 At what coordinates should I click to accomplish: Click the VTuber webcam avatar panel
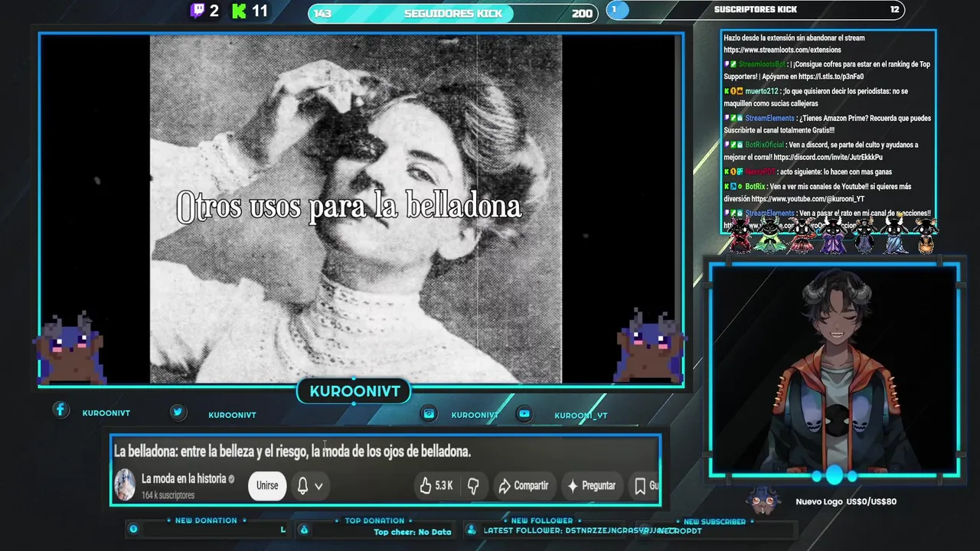coord(834,370)
